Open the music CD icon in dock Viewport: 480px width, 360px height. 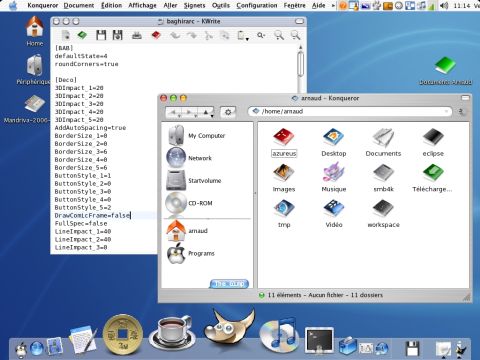click(279, 335)
